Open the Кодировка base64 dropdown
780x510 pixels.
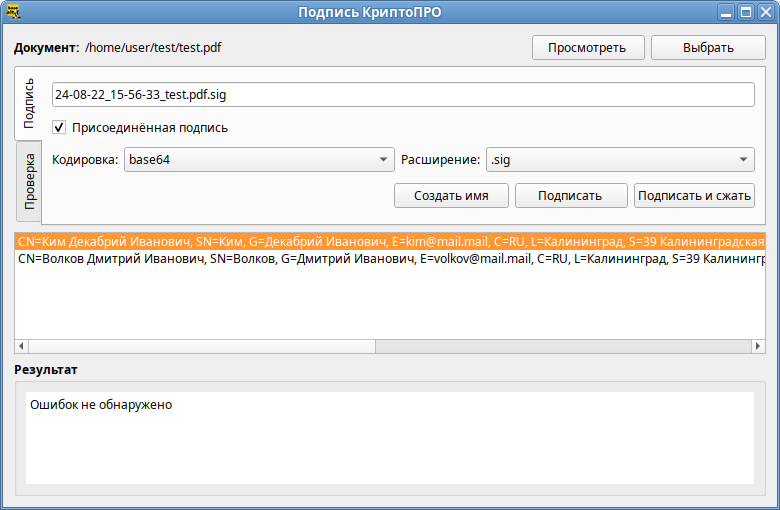pyautogui.click(x=259, y=160)
